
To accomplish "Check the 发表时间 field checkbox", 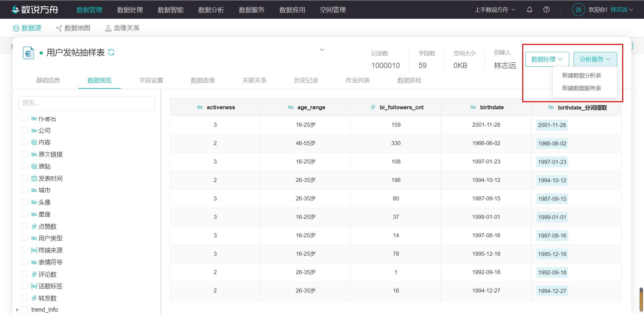I will [x=24, y=178].
